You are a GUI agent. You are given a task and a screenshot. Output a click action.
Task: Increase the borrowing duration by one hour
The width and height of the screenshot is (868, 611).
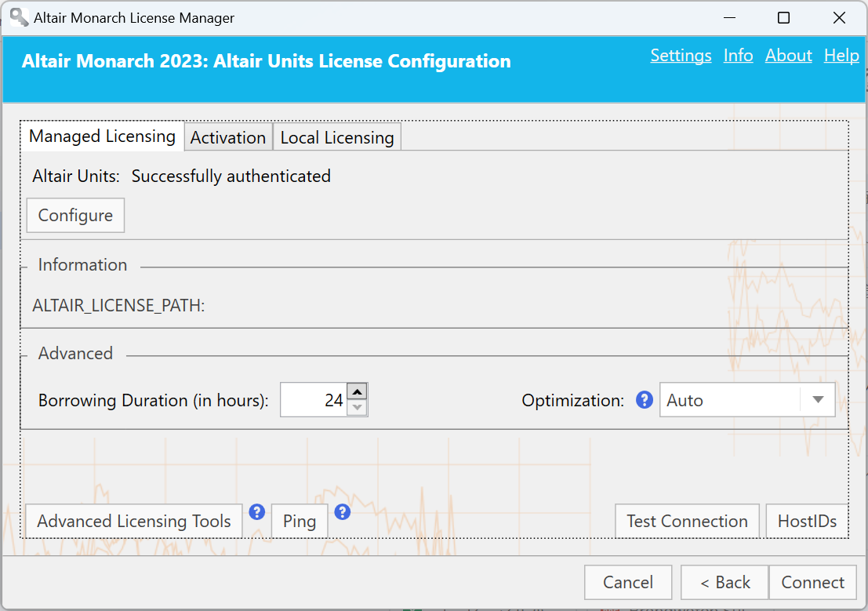(358, 391)
